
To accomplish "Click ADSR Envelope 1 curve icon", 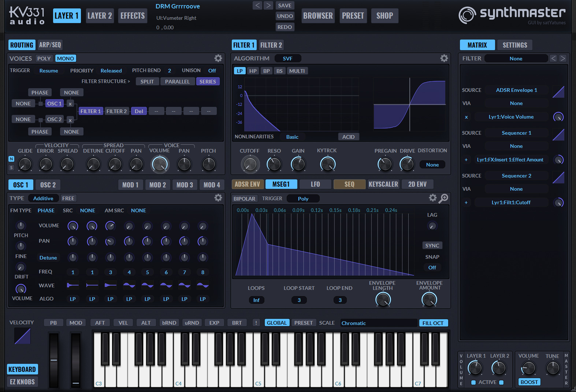I will [x=558, y=92].
